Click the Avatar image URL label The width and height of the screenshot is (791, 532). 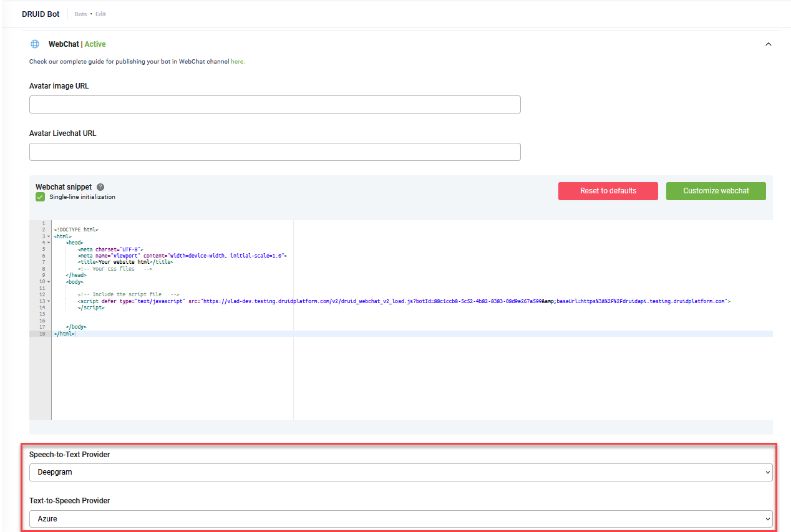tap(59, 86)
